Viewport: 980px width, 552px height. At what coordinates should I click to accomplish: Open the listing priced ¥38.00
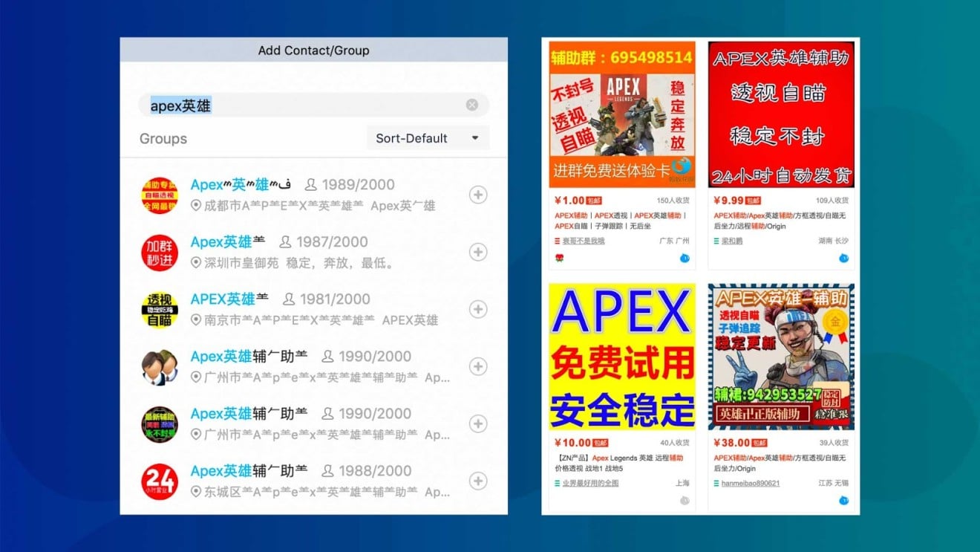click(x=731, y=443)
